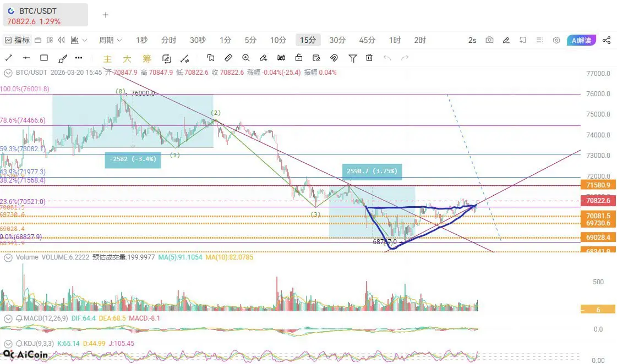617x364 pixels.
Task: Collapse the Volume indicator panel
Action: (x=8, y=257)
